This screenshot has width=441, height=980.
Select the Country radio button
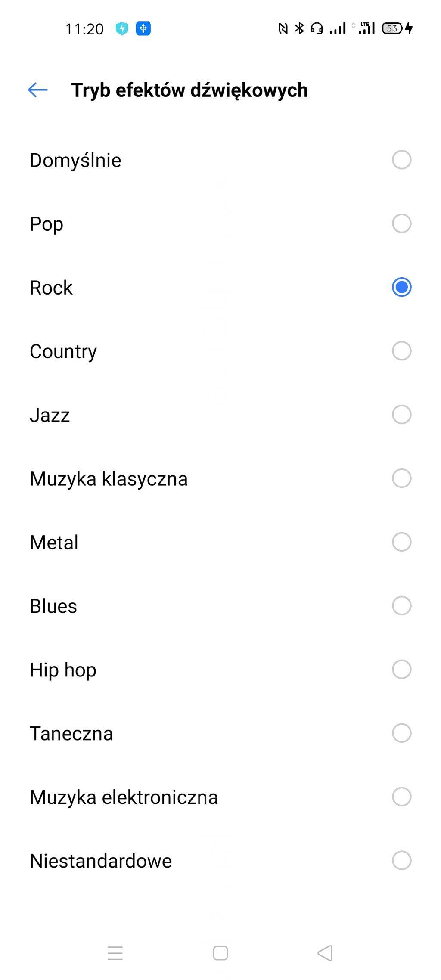coord(401,351)
